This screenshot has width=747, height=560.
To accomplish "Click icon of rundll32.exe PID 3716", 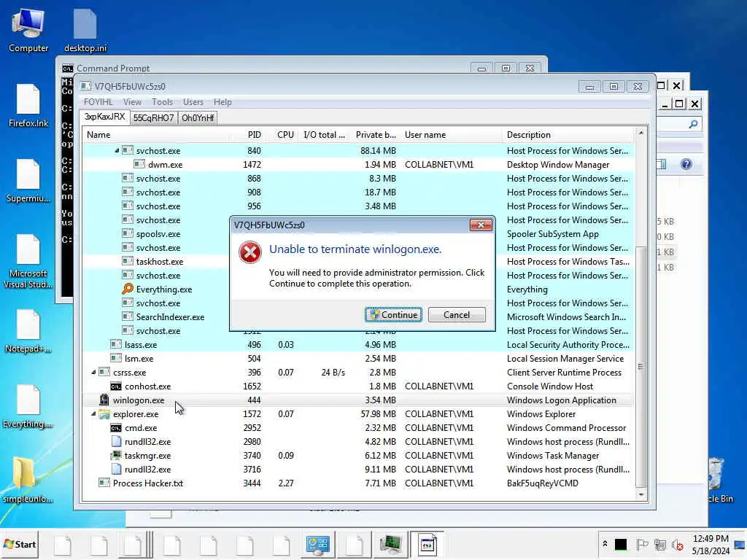I will (x=116, y=469).
